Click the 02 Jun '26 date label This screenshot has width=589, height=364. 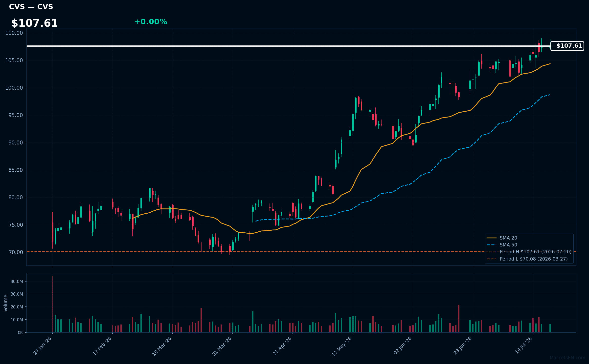(403, 345)
